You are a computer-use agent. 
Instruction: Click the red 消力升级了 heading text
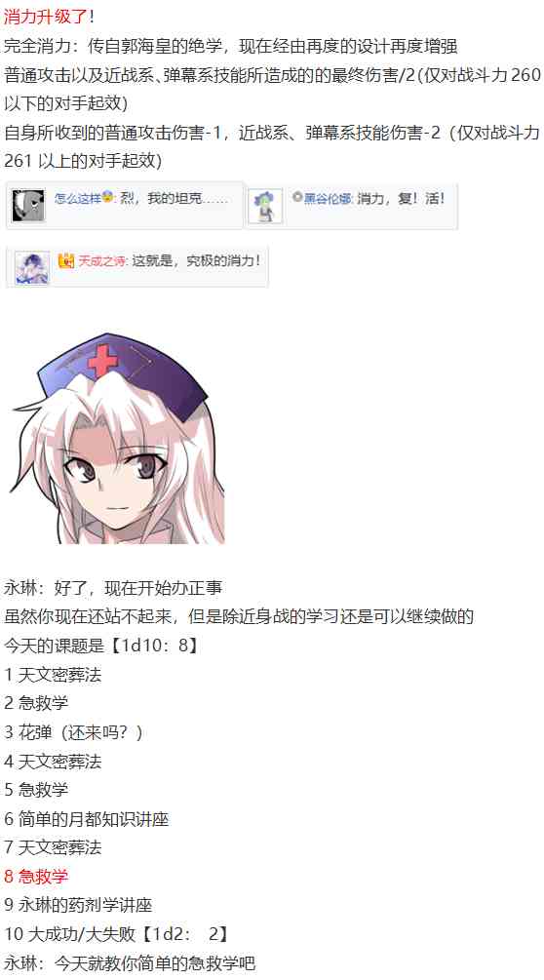tap(45, 17)
